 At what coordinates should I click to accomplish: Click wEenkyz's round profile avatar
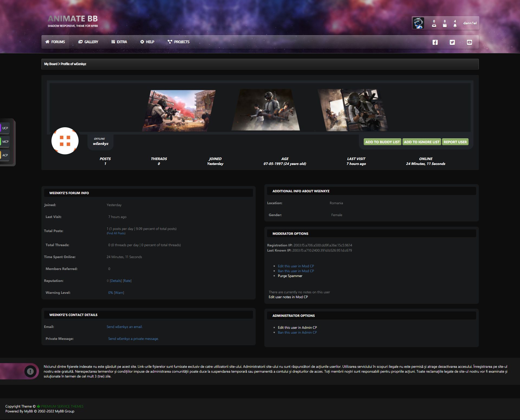pos(65,141)
